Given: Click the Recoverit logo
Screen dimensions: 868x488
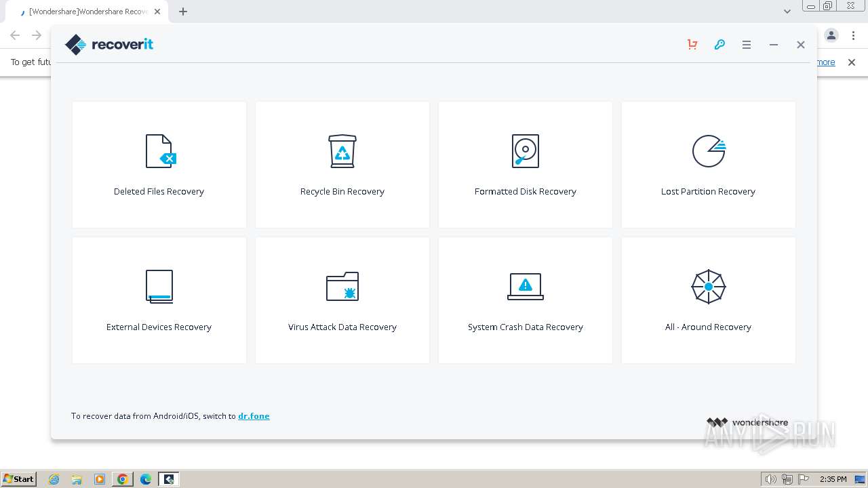Looking at the screenshot, I should [x=109, y=45].
